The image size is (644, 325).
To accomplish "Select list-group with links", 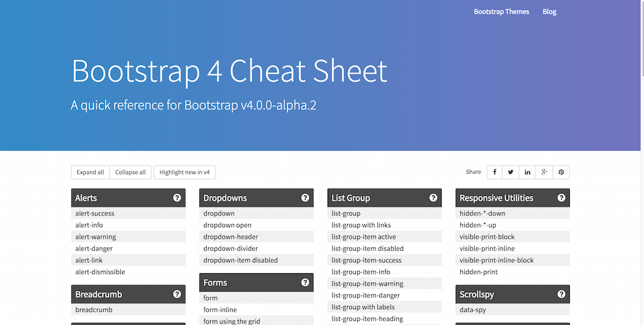I will click(384, 225).
